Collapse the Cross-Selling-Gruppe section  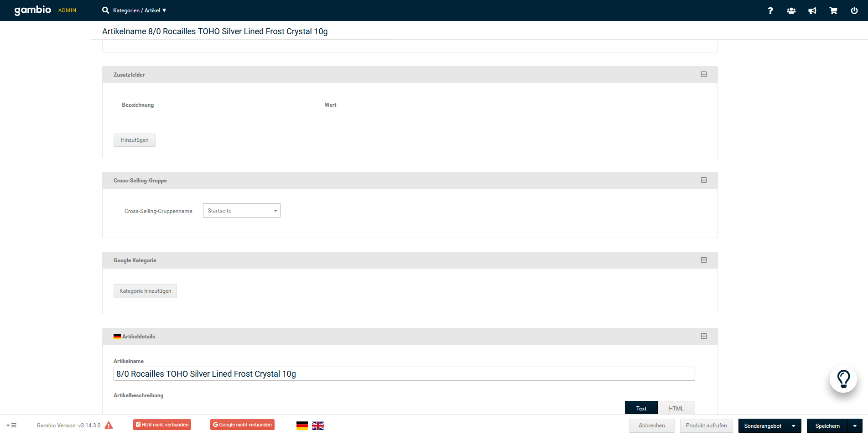tap(704, 180)
